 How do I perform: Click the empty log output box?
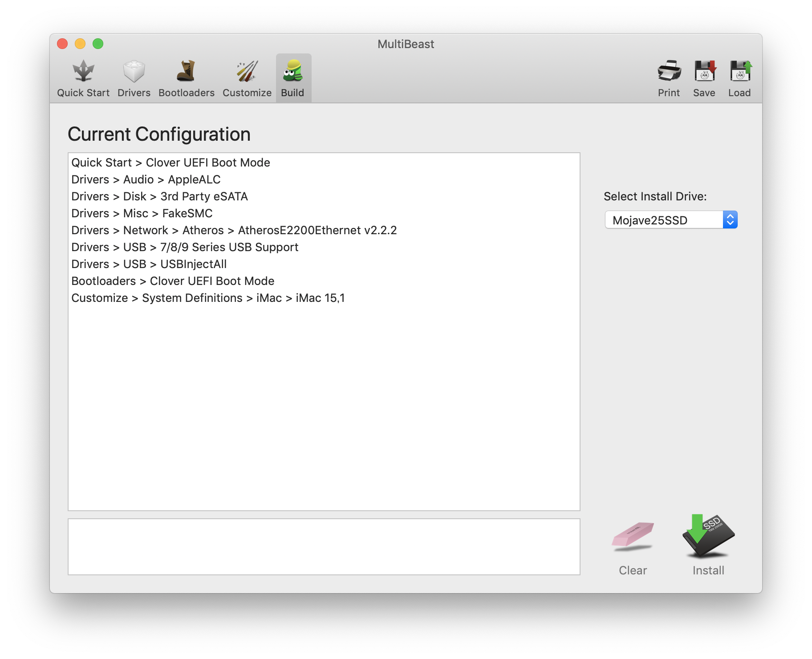pos(324,547)
